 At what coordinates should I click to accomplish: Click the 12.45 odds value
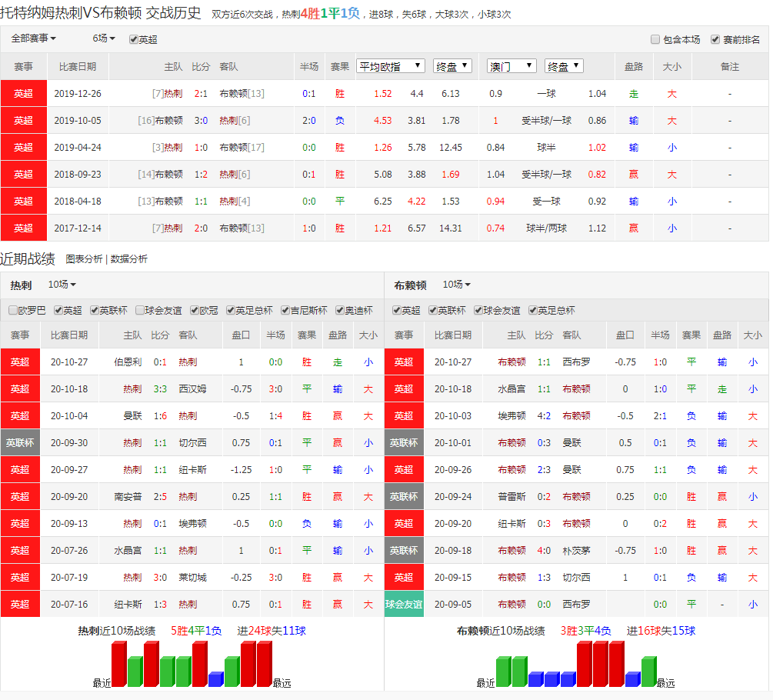pos(451,148)
